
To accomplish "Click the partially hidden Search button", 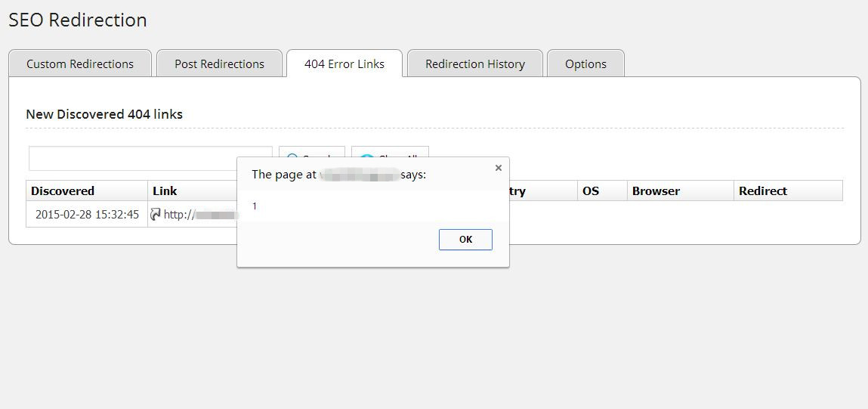I will tap(312, 152).
